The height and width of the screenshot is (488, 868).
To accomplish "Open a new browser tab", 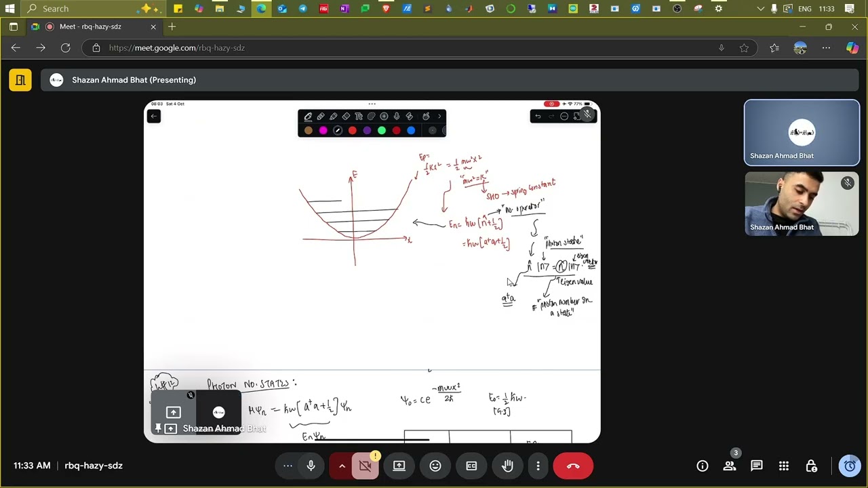I will point(172,26).
